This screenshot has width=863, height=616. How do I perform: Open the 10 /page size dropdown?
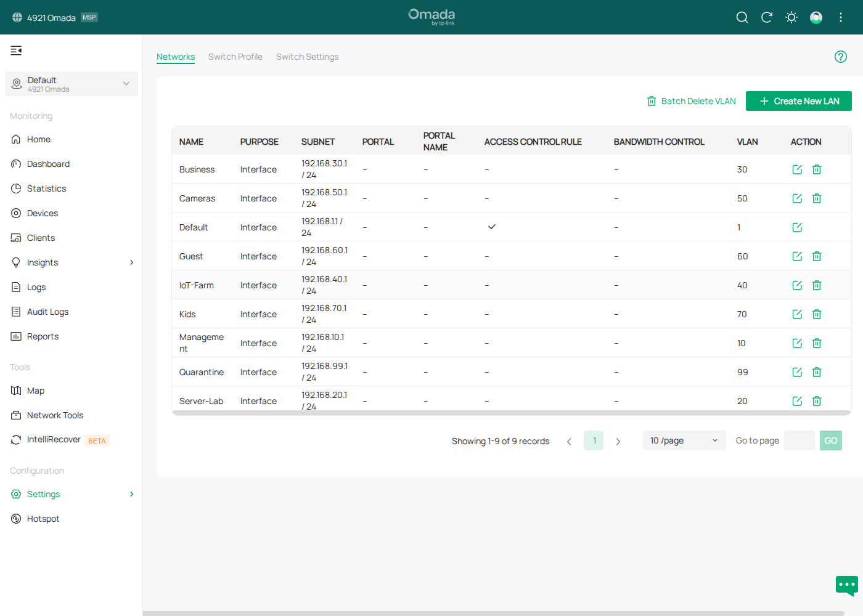(x=684, y=440)
